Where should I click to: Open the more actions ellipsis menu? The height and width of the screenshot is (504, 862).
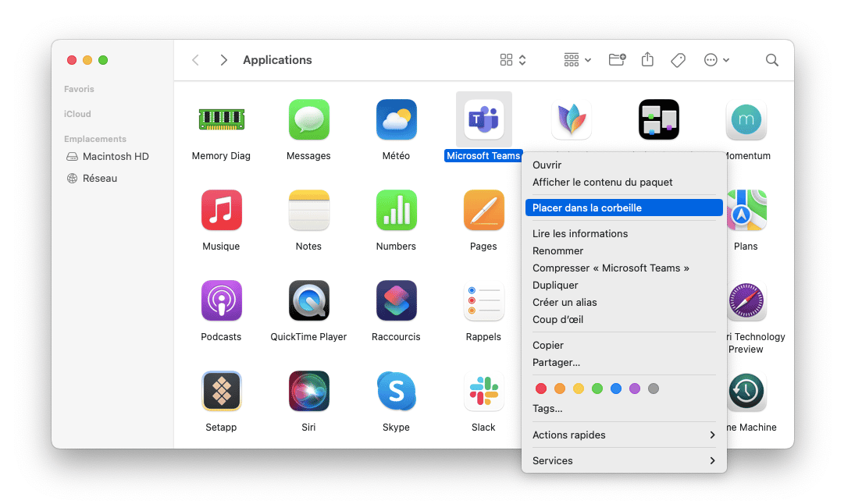click(x=716, y=60)
